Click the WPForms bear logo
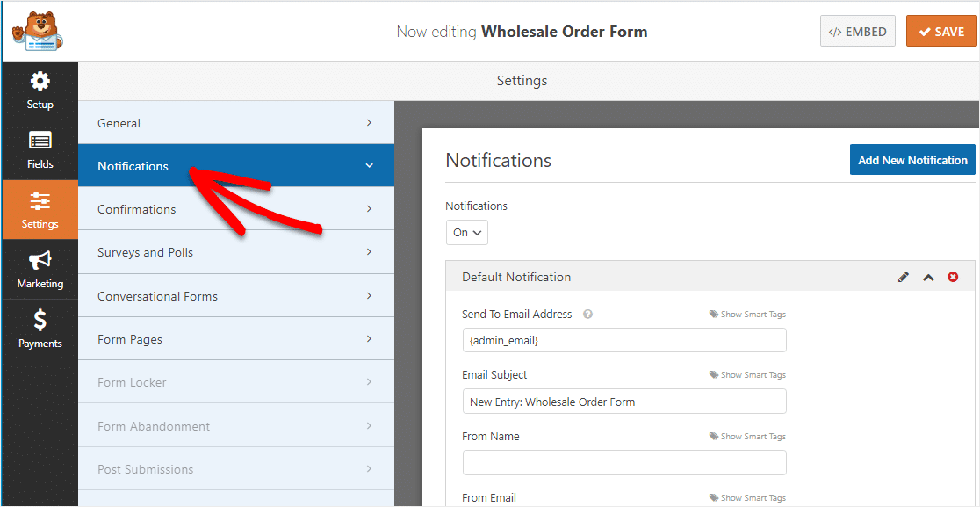The height and width of the screenshot is (507, 980). pos(38,31)
